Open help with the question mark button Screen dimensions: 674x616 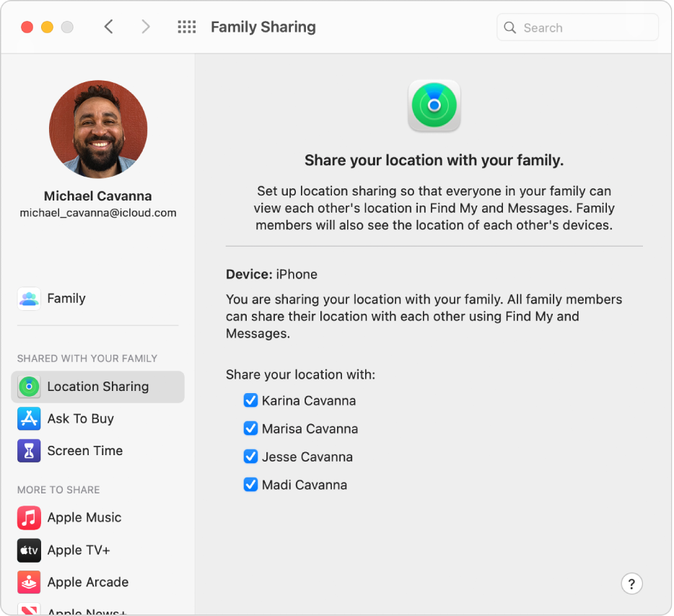(x=631, y=584)
